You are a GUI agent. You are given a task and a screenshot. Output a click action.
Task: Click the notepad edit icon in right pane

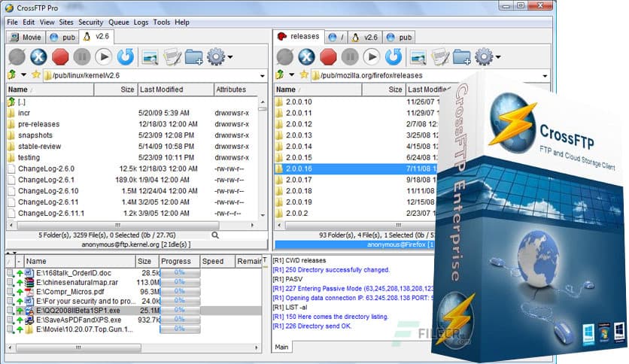coord(440,56)
